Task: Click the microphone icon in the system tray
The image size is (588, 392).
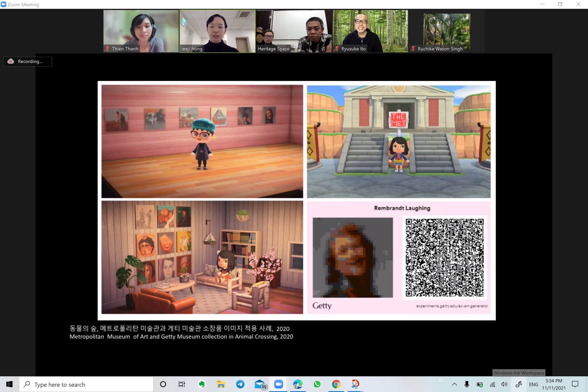Action: tap(467, 384)
